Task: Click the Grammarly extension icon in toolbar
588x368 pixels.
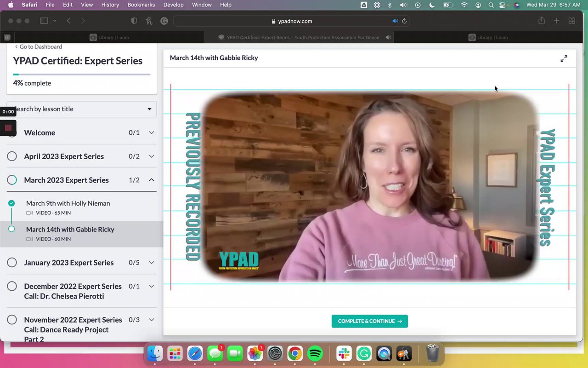Action: [164, 21]
